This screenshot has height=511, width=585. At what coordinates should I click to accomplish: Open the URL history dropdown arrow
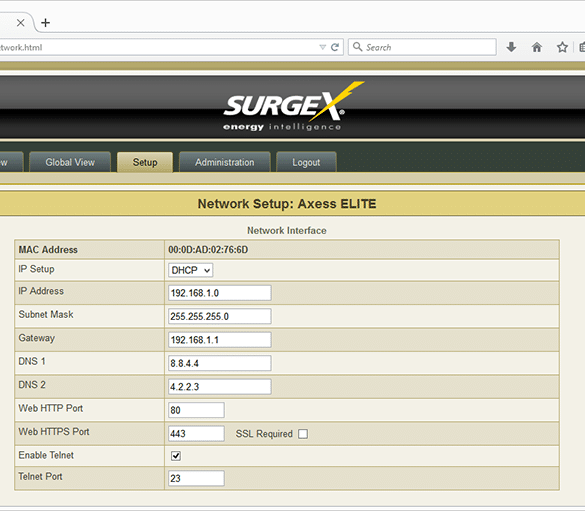(x=323, y=47)
